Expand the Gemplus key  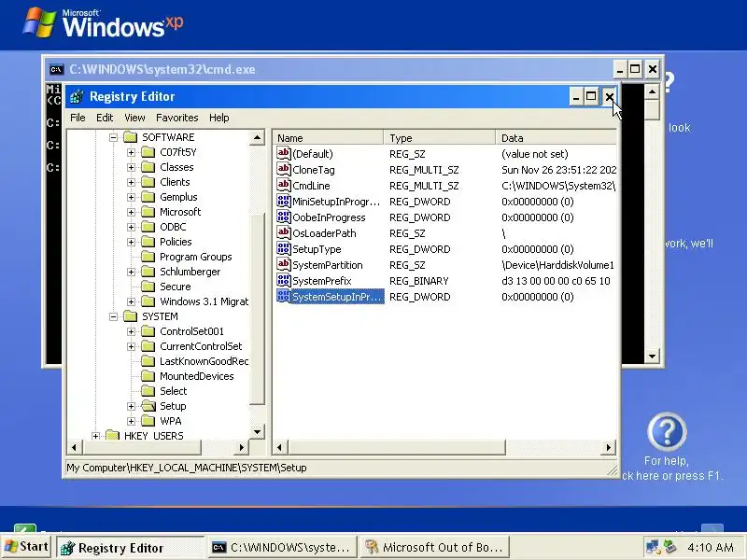[131, 197]
